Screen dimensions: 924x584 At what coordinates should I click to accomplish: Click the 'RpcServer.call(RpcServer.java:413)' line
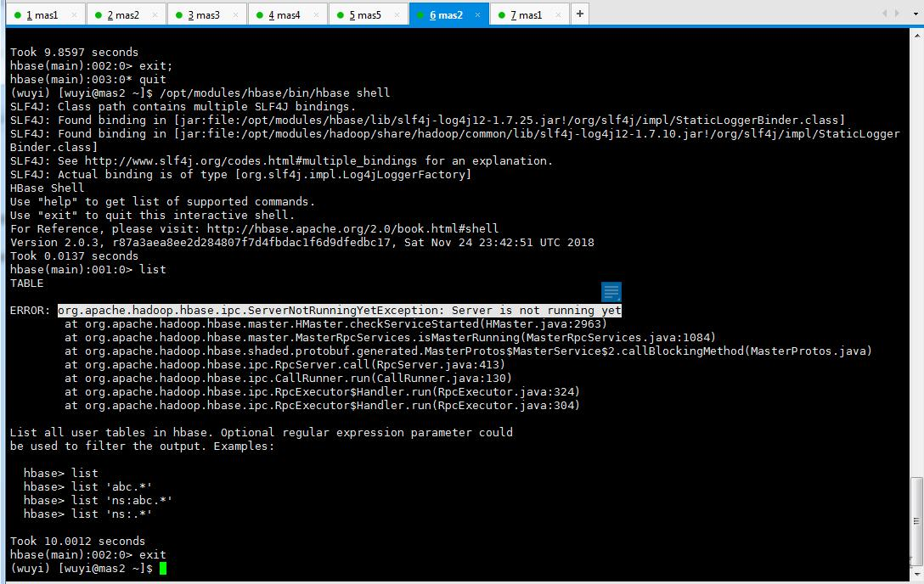[x=285, y=364]
